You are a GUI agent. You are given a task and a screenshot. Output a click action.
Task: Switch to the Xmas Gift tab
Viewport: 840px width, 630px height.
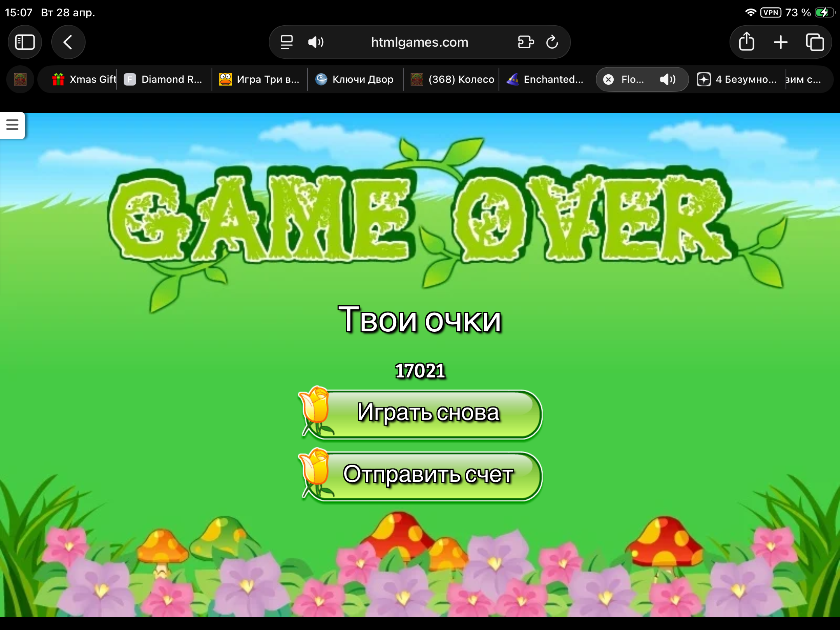(x=84, y=79)
